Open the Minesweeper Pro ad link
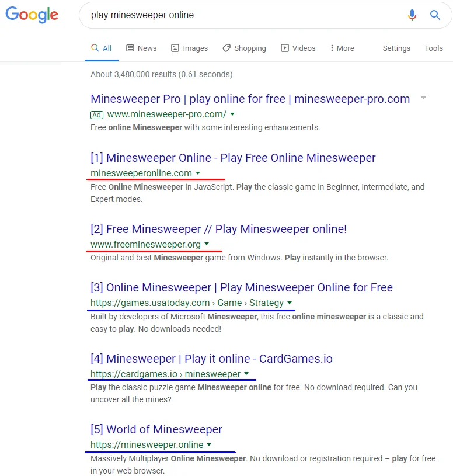 coord(250,99)
